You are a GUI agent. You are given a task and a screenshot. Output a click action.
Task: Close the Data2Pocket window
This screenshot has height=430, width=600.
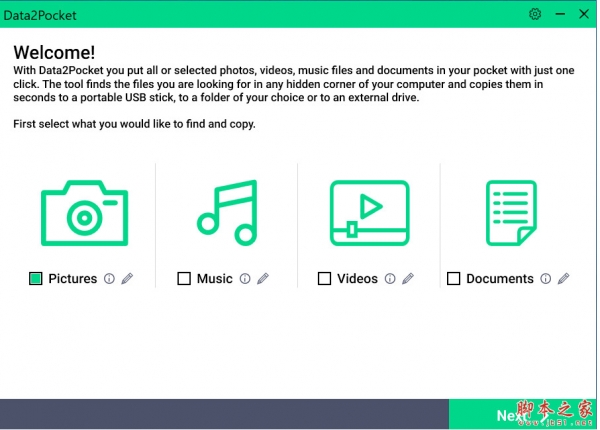582,15
